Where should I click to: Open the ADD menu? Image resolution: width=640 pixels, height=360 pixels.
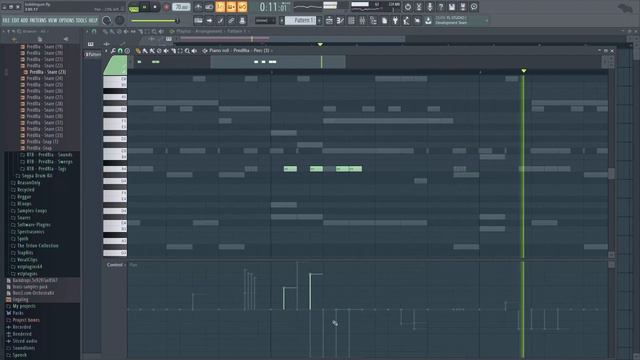[x=24, y=20]
